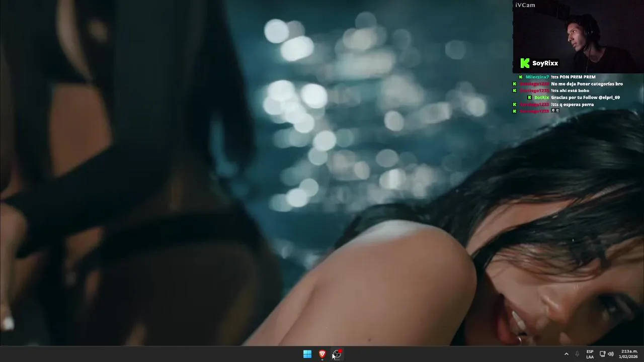This screenshot has width=644, height=362.
Task: Click the BotRix chat username
Action: [541, 98]
